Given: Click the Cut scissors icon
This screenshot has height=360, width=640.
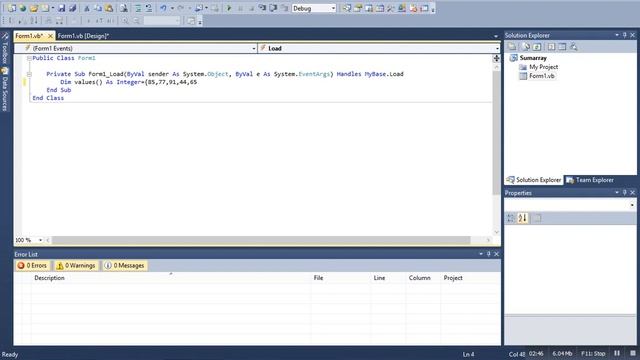Looking at the screenshot, I should pyautogui.click(x=87, y=8).
